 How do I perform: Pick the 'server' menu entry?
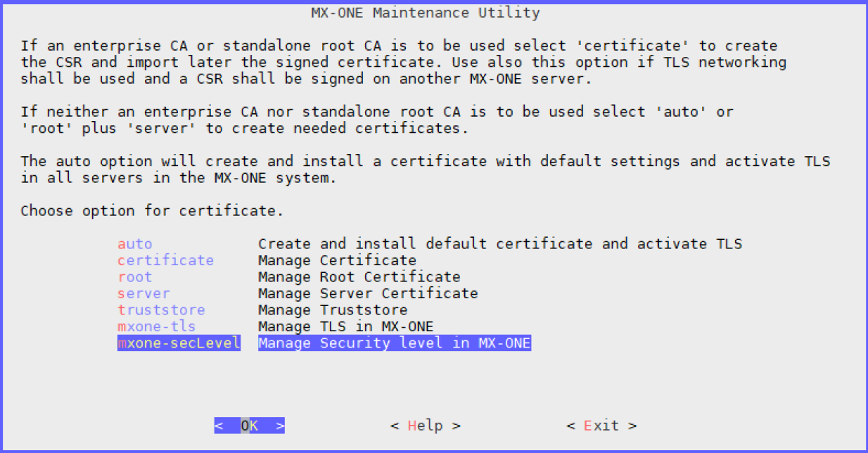tap(143, 293)
